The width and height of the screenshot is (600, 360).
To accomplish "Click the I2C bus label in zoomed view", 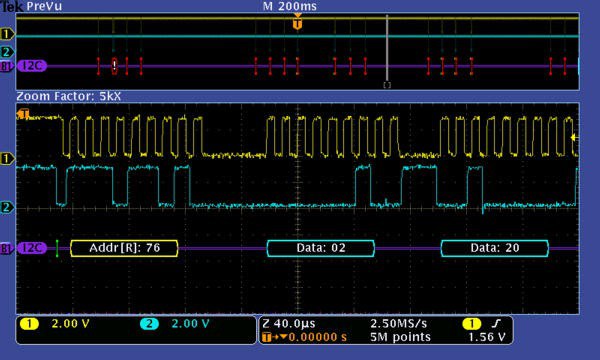I will point(32,248).
